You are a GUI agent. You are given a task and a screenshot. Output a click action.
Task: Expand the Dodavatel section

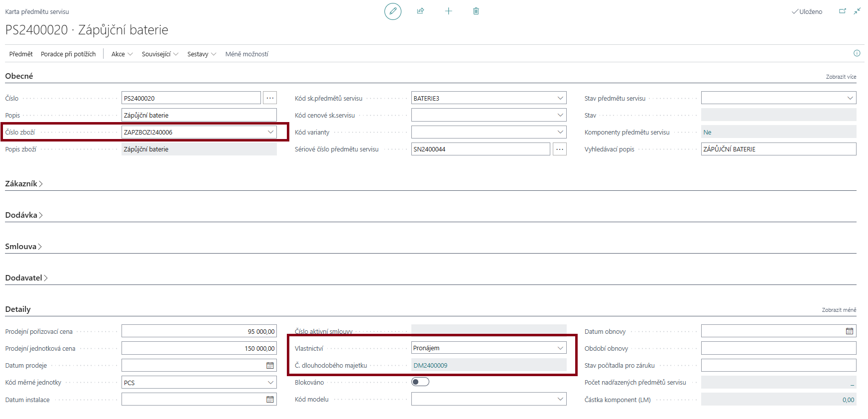coord(26,278)
